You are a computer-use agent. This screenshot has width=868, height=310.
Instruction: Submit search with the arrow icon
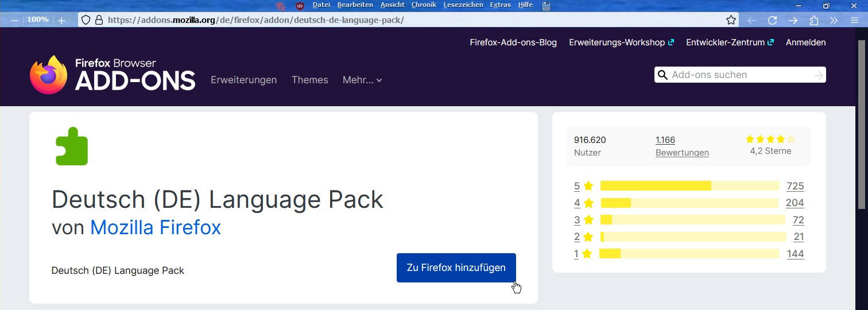(818, 75)
